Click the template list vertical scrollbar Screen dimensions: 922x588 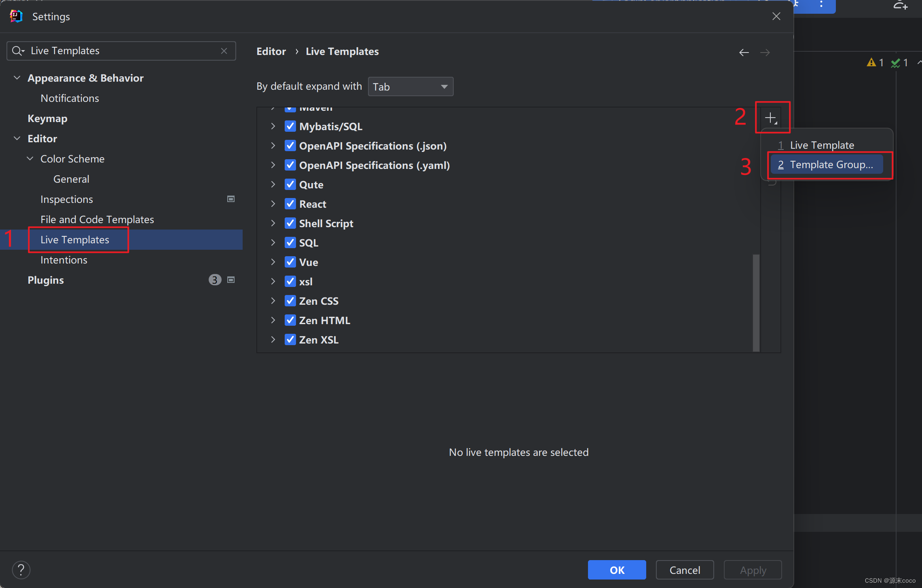click(x=756, y=302)
